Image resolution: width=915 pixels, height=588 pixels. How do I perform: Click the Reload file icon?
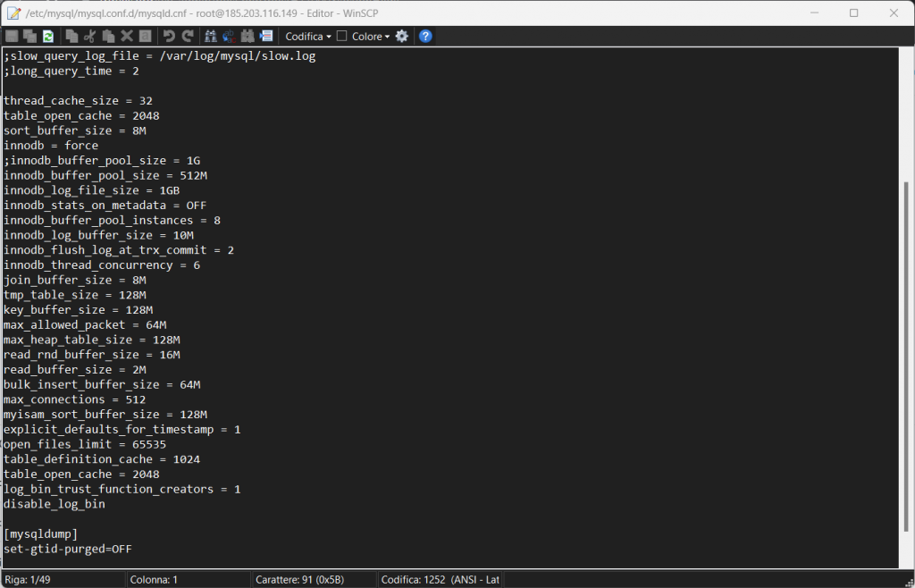(x=48, y=37)
